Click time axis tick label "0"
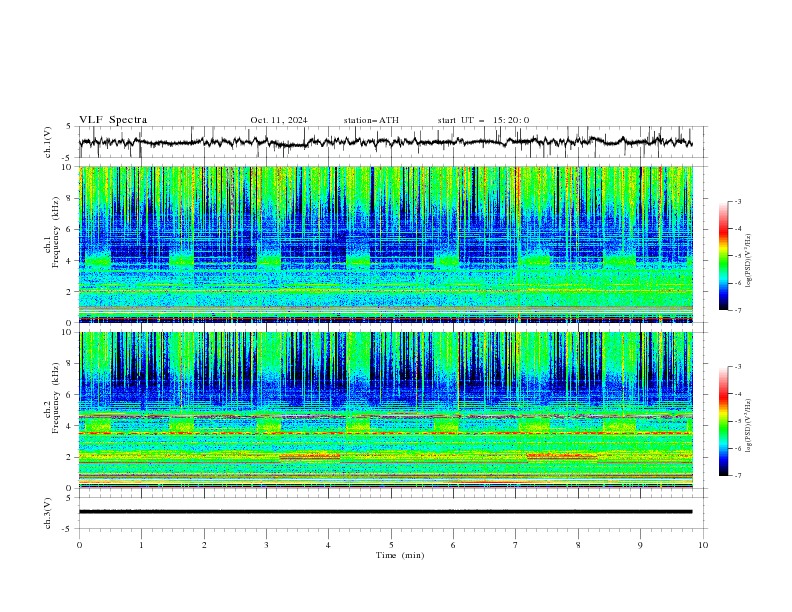 click(79, 545)
